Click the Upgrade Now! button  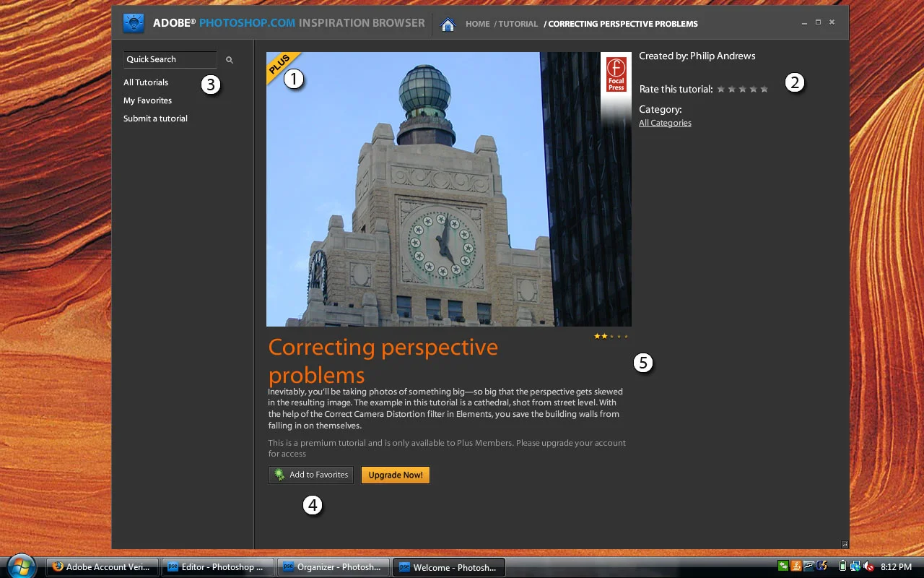(x=396, y=475)
